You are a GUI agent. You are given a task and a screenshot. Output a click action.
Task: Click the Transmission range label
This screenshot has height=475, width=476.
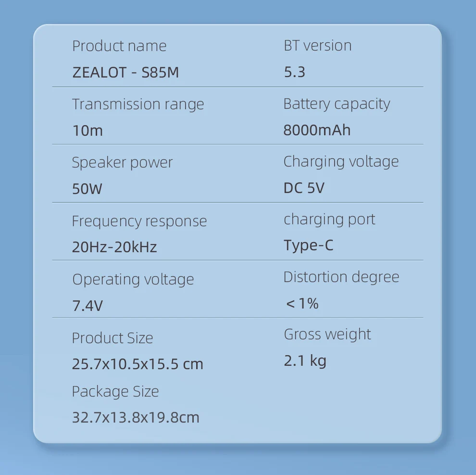[138, 104]
